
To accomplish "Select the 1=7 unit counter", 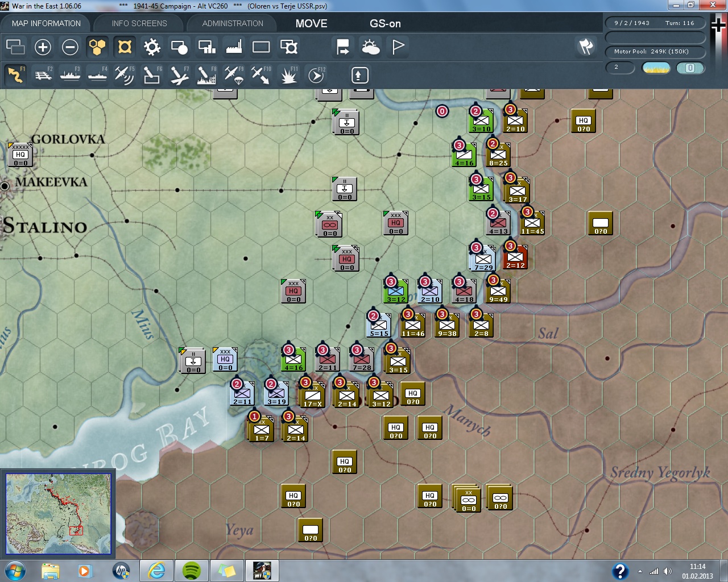I will click(x=262, y=429).
